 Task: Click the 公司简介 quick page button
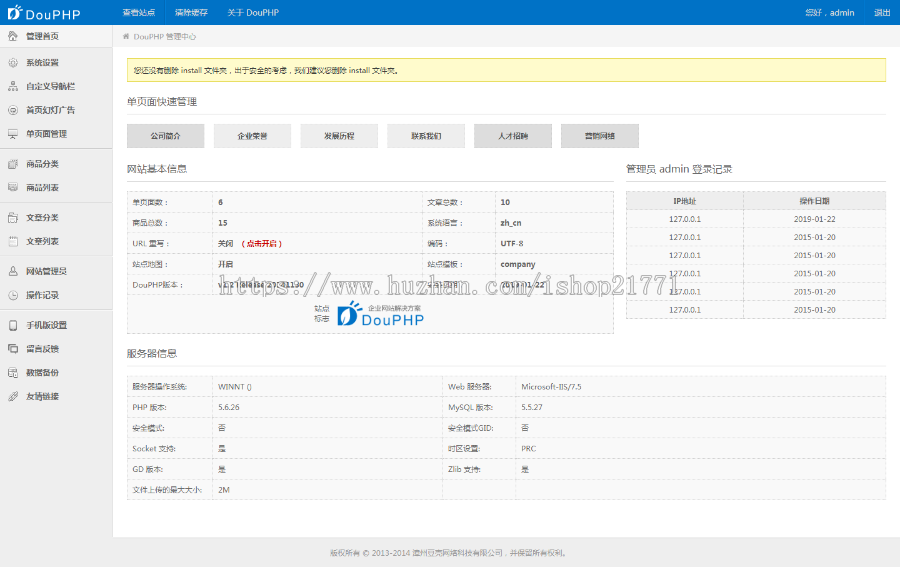165,136
